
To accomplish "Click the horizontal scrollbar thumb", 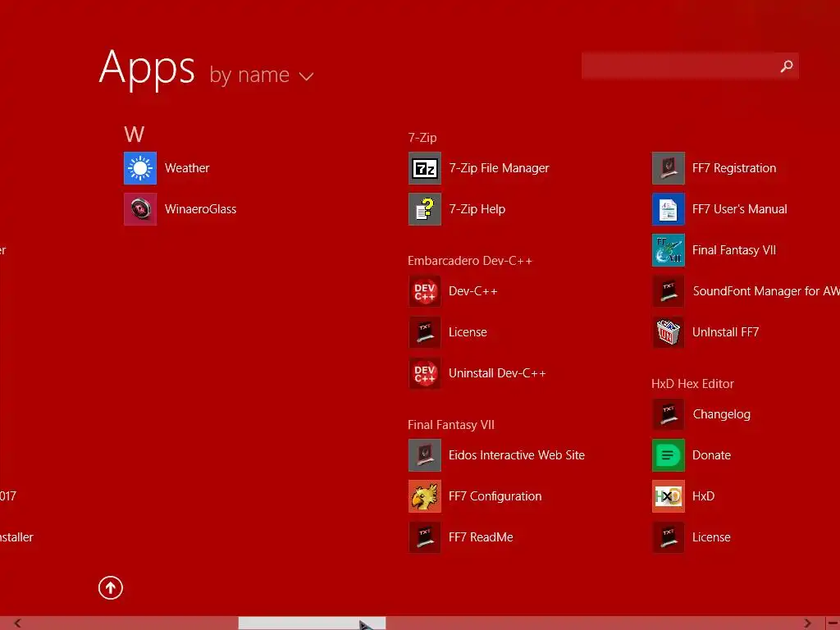I will click(312, 623).
